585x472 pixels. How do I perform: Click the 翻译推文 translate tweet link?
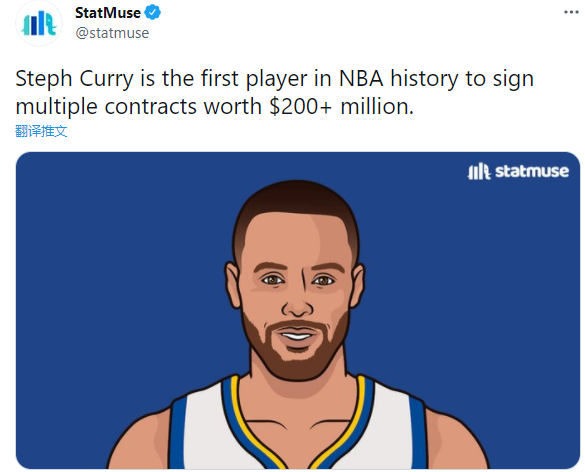click(41, 131)
